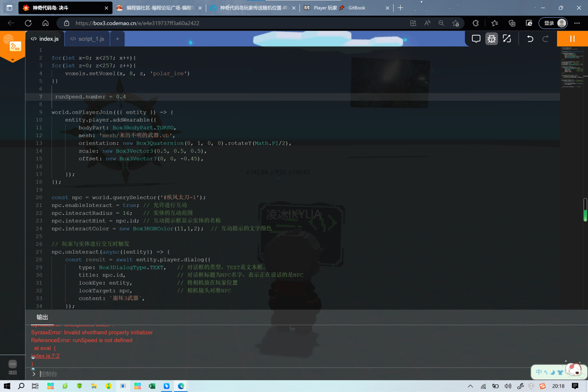Open the Windows Start menu

(x=7, y=386)
